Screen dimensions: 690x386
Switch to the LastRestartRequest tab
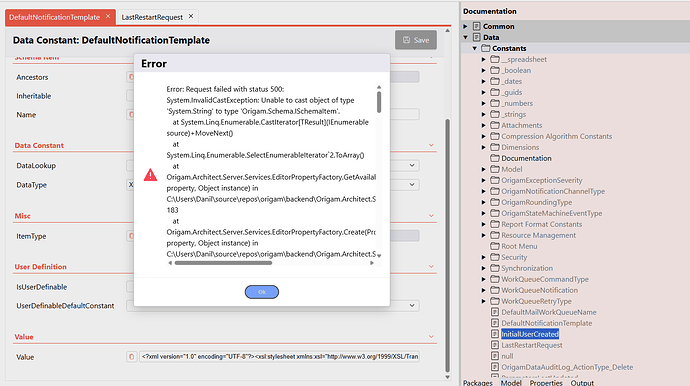coord(152,17)
